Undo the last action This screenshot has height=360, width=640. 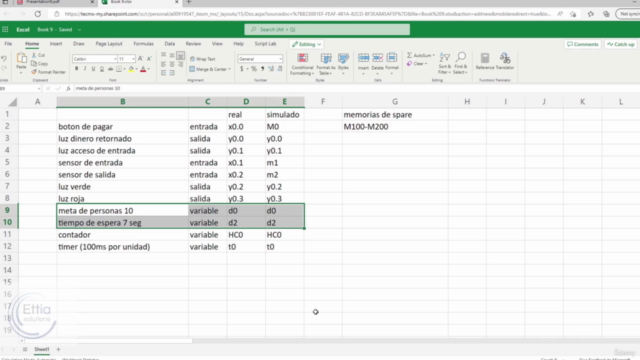pyautogui.click(x=4, y=59)
